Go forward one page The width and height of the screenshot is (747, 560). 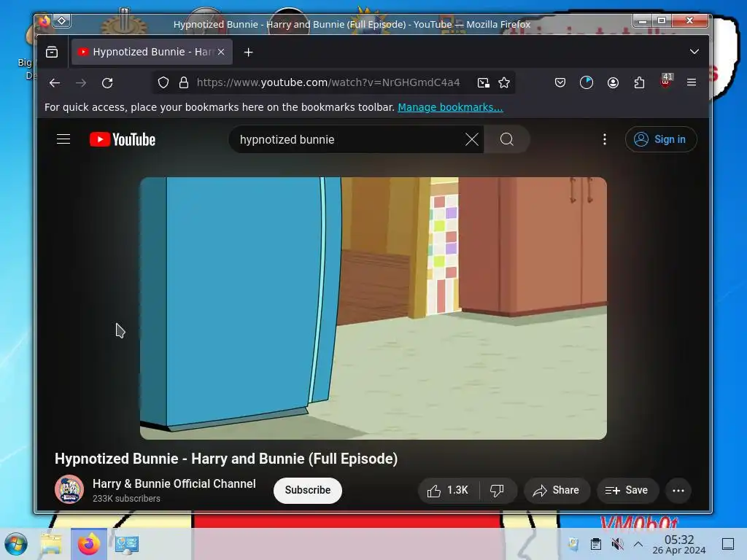point(81,83)
